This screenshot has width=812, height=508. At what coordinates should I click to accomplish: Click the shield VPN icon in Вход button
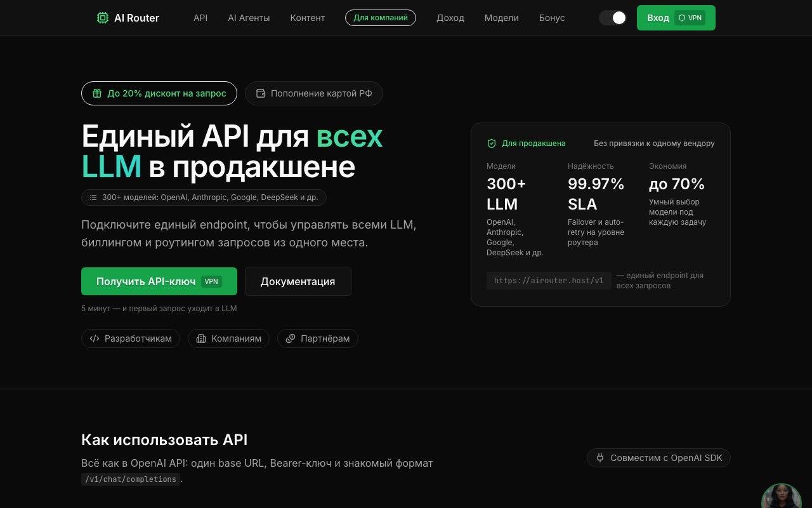pyautogui.click(x=682, y=18)
